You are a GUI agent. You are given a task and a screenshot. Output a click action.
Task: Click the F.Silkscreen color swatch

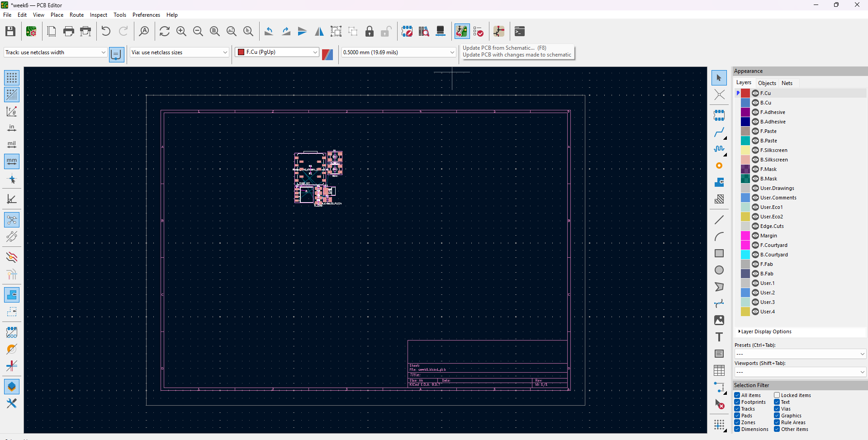point(745,150)
